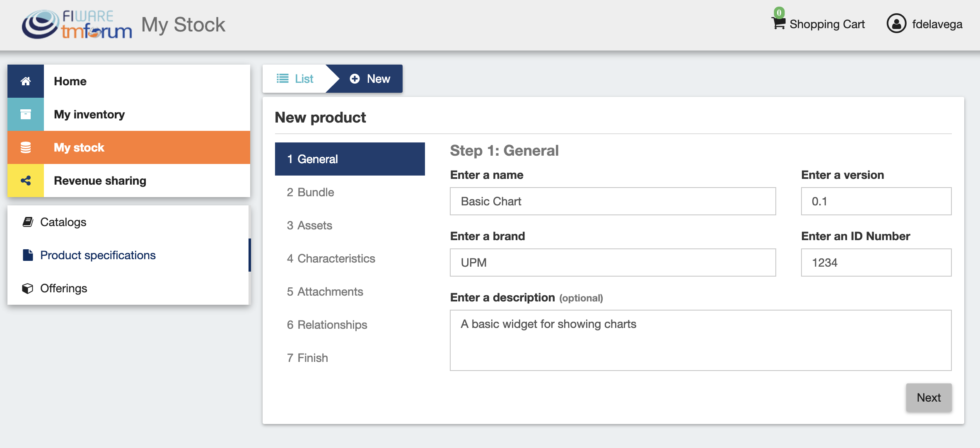This screenshot has height=448, width=980.
Task: Go to step 5 Attachments
Action: click(x=350, y=291)
